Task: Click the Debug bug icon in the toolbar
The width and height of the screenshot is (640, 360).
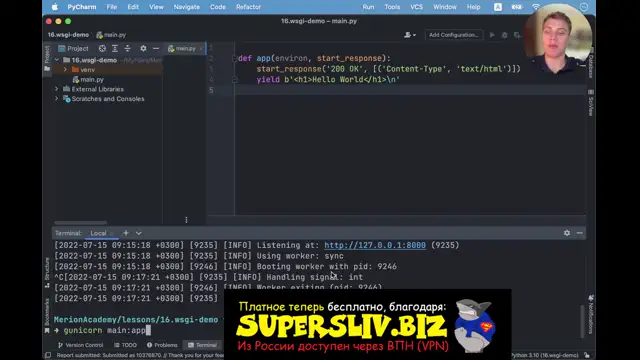Action: click(504, 35)
